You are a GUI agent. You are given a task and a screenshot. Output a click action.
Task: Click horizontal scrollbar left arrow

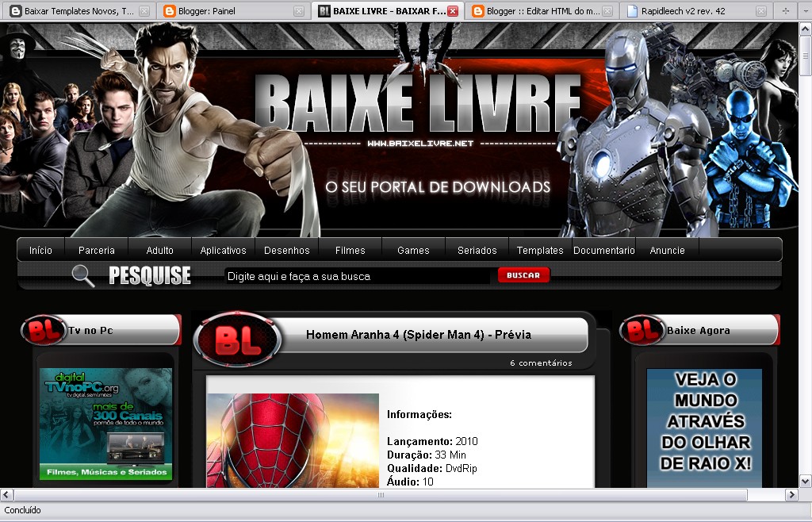click(x=6, y=494)
